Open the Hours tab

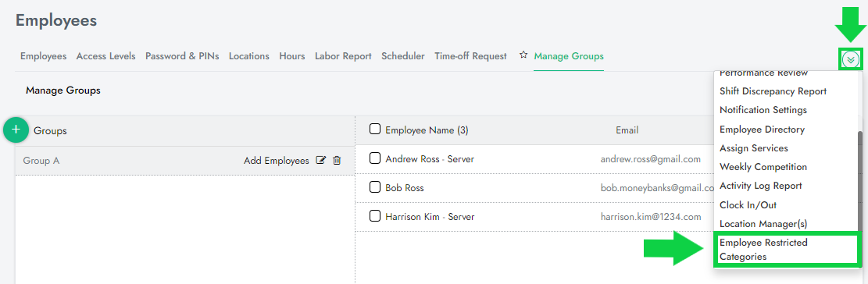tap(292, 56)
